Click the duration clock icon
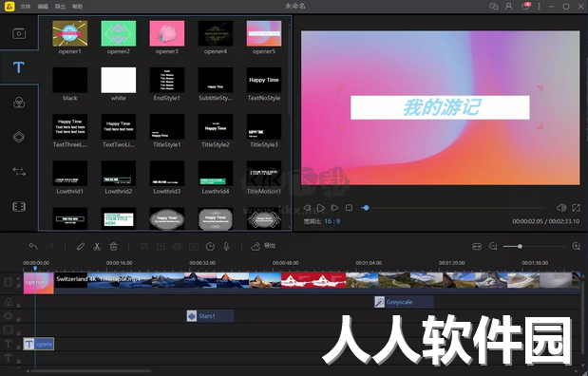Image resolution: width=588 pixels, height=376 pixels. (x=210, y=246)
